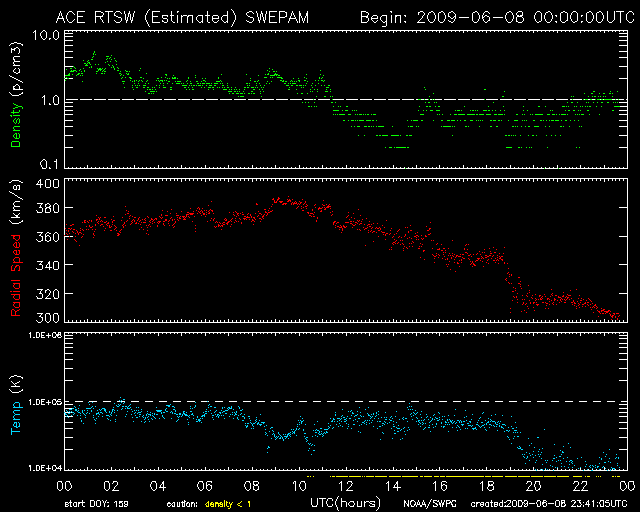Click the '1.0E+06' temperature tick label
Screen dimensions: 640x512
(44, 335)
